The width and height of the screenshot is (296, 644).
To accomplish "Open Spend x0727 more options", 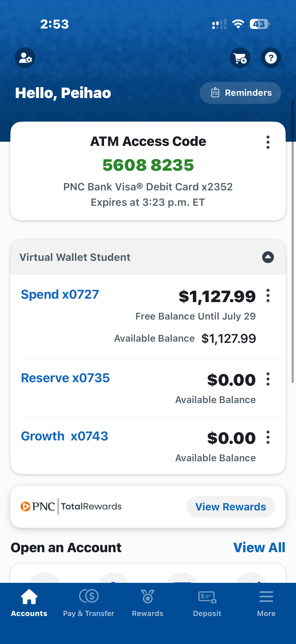I will pos(268,295).
